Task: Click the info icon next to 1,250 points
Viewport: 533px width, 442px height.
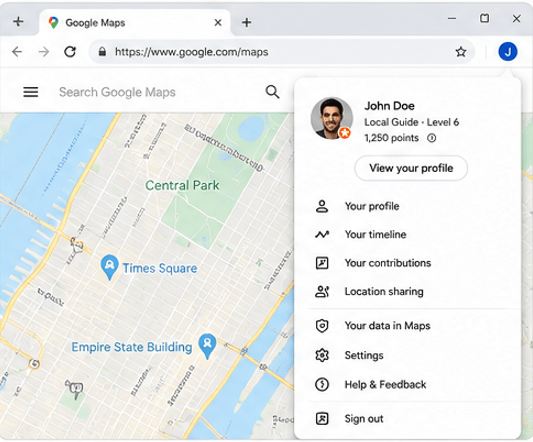Action: (431, 138)
